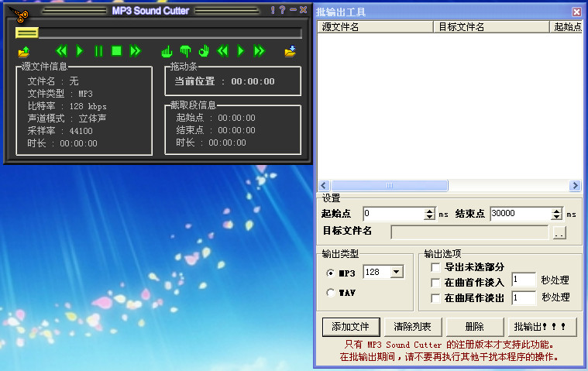The image size is (588, 371).
Task: Click the fade-in seconds input field
Action: click(x=524, y=280)
